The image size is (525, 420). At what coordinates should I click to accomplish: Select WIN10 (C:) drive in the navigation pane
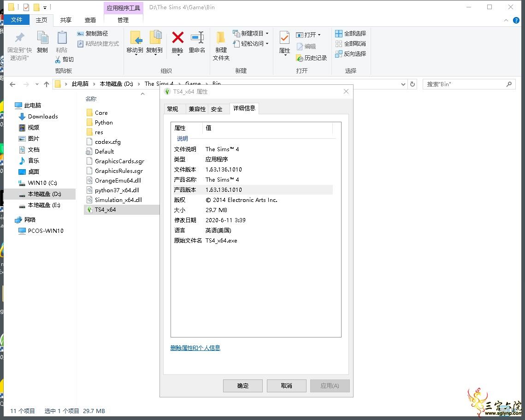click(x=42, y=183)
